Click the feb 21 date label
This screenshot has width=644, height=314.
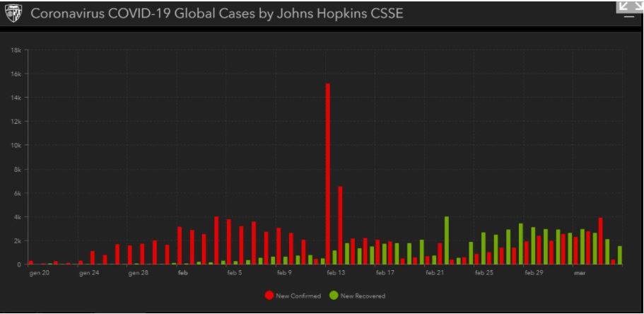435,272
